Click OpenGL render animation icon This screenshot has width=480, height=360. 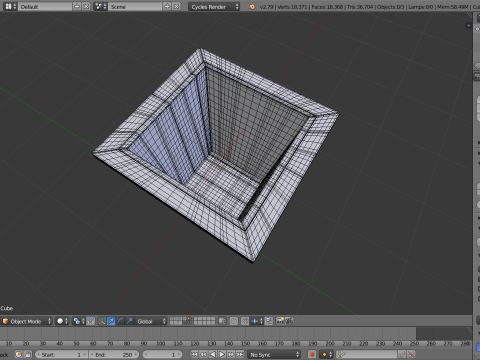289,321
